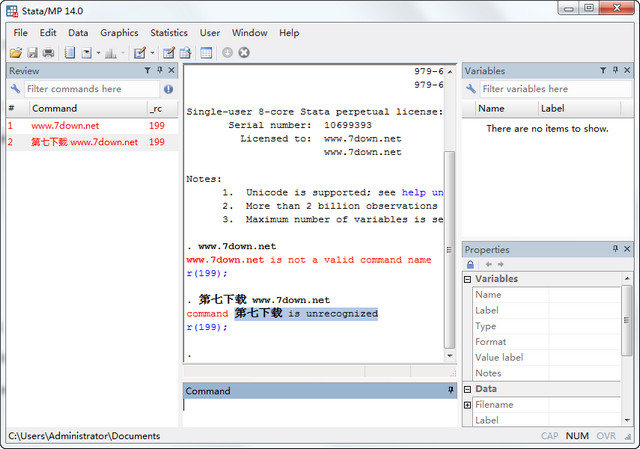Viewport: 640px width, 449px height.
Task: Open the Graph icon dropdown arrow
Action: pyautogui.click(x=122, y=53)
